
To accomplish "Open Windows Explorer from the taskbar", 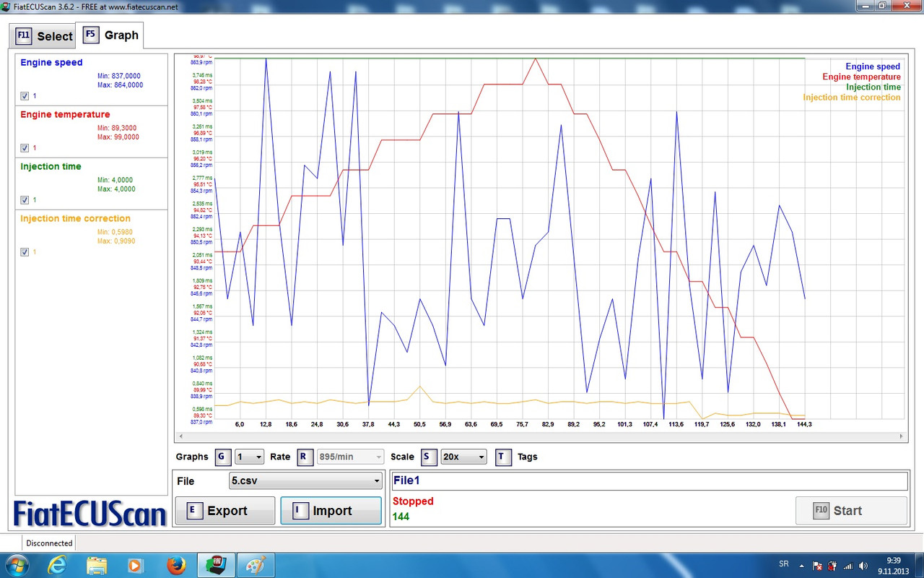I will [x=96, y=564].
